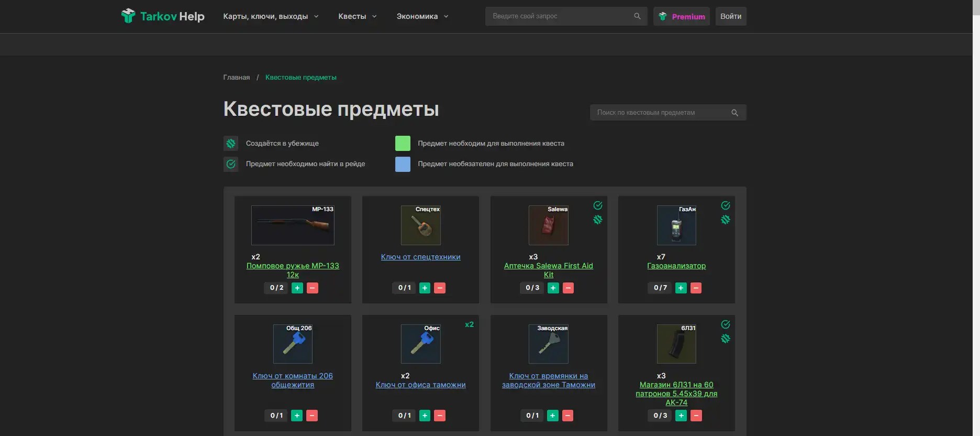Open the Ключ от офиса таможни link
Screen dimensions: 980x436
pyautogui.click(x=421, y=385)
